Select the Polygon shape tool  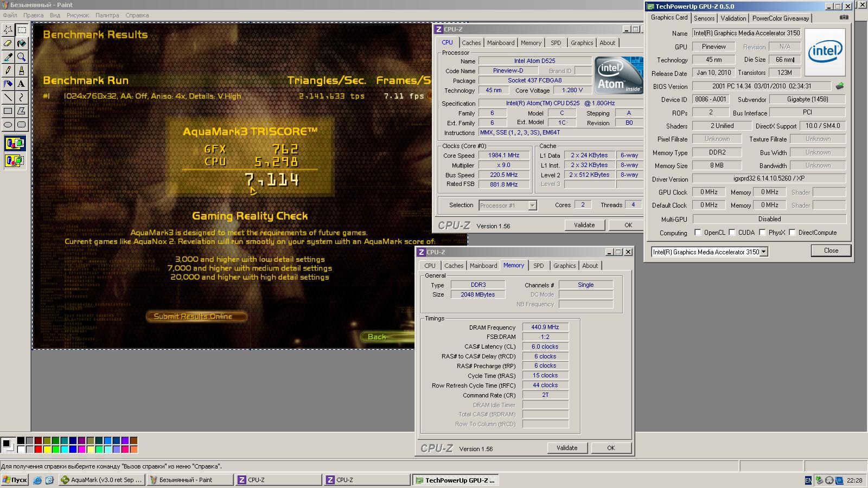pos(22,111)
